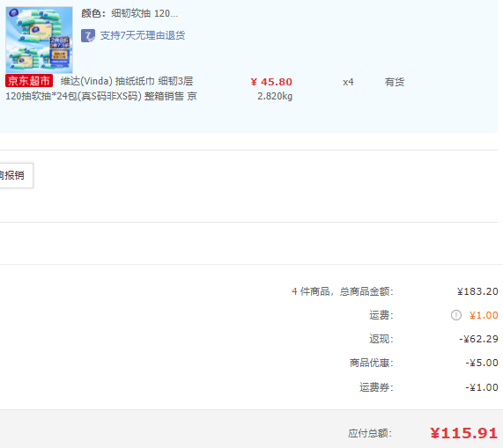Screen dimensions: 503x448
Task: Click the partially visible 报销 button
Action: 16,175
